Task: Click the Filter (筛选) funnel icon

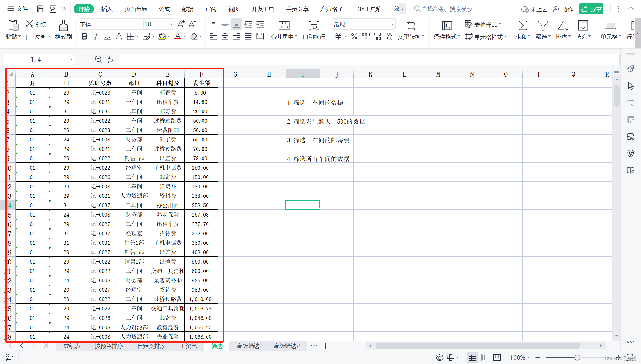Action: point(543,26)
